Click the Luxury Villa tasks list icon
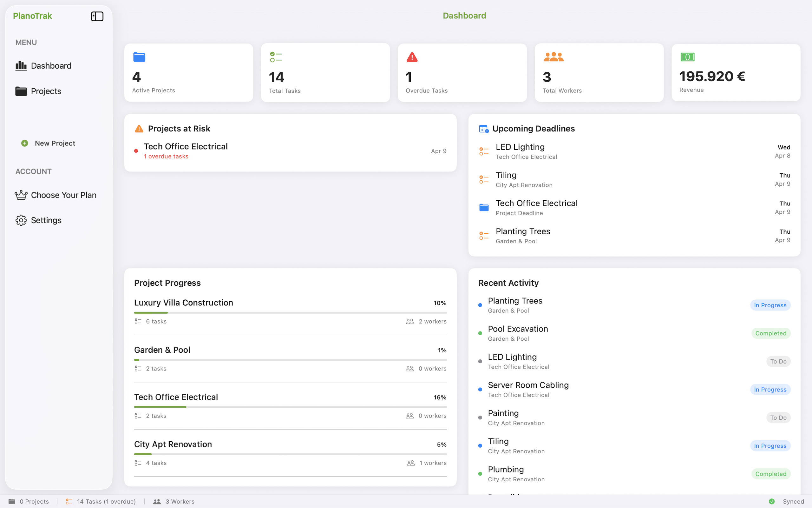This screenshot has width=812, height=508. (x=138, y=322)
